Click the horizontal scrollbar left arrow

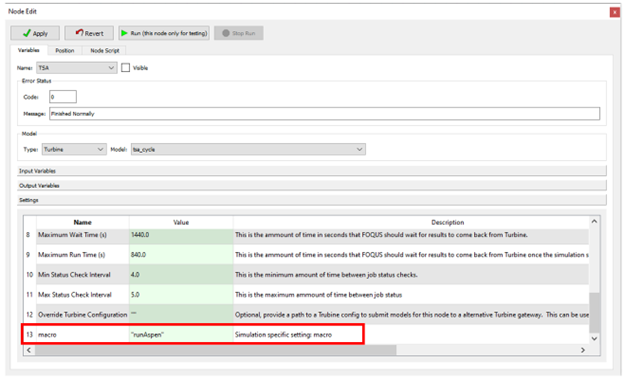(29, 350)
